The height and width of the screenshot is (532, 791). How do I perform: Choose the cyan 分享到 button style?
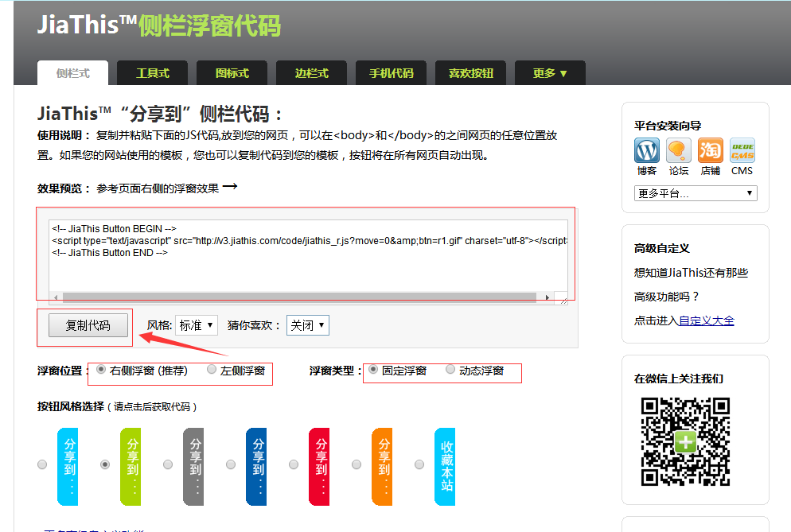[x=68, y=467]
